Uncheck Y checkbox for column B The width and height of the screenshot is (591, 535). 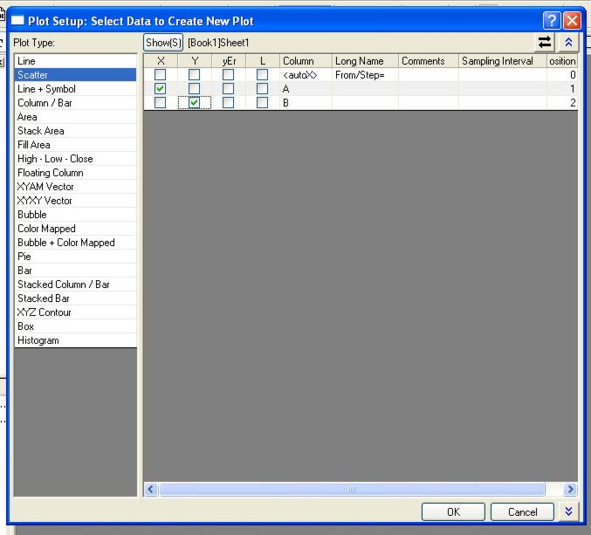click(x=194, y=103)
